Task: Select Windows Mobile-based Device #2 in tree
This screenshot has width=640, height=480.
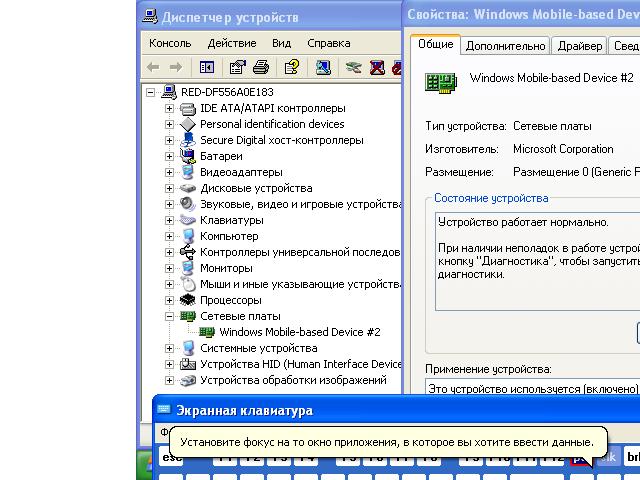Action: point(300,332)
